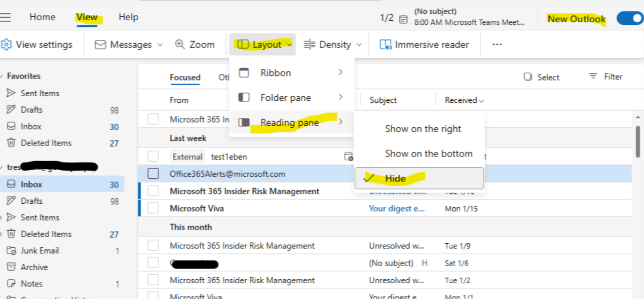This screenshot has height=299, width=644.
Task: Turn off the New Outlook toggle
Action: (629, 18)
